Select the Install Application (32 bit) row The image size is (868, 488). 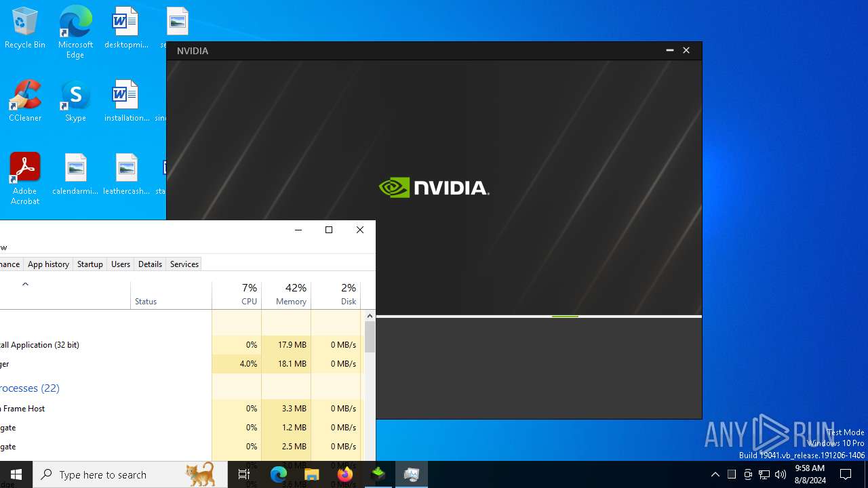coord(180,345)
